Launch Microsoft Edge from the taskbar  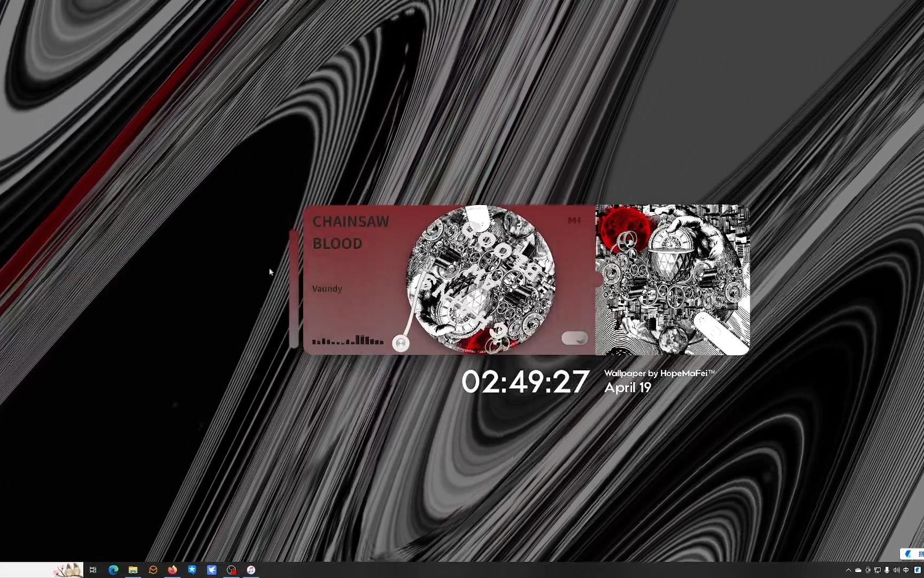pos(113,570)
